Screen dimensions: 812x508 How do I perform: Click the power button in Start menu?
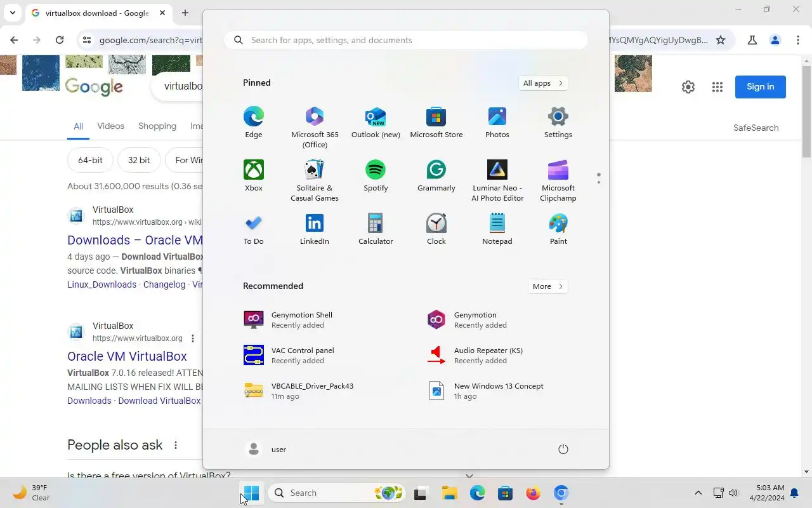tap(563, 449)
